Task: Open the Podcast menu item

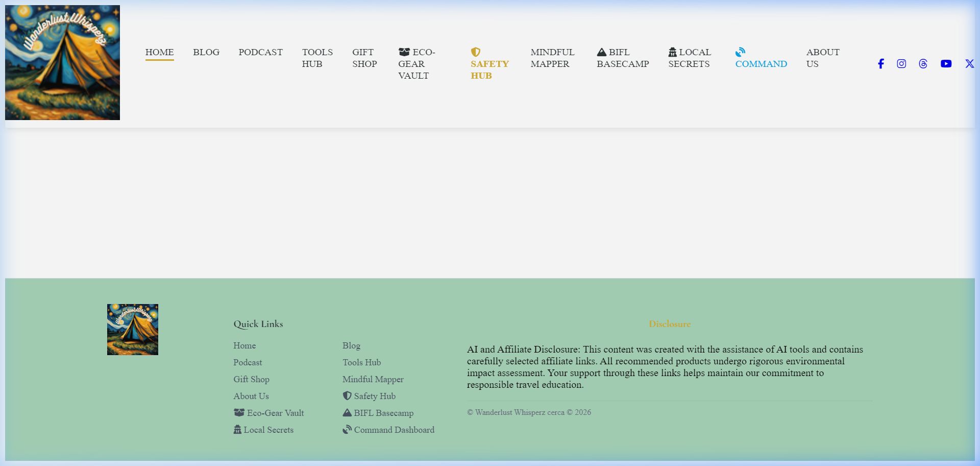Action: coord(260,52)
